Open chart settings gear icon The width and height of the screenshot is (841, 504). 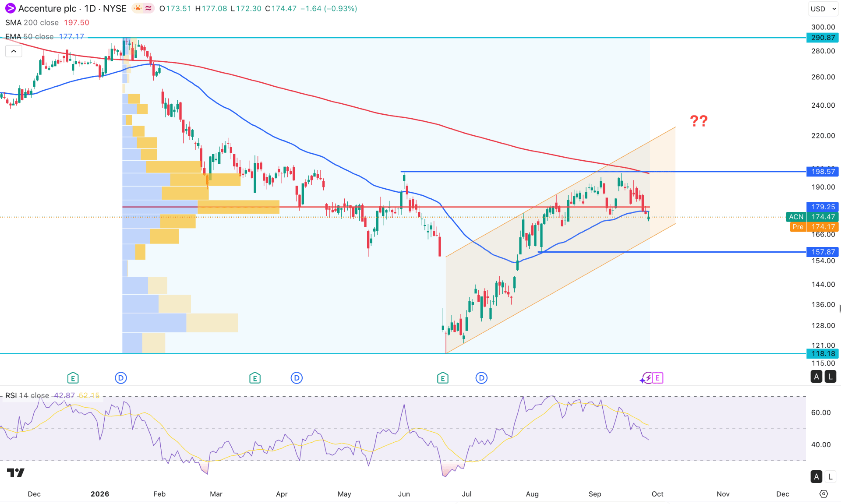coord(824,494)
